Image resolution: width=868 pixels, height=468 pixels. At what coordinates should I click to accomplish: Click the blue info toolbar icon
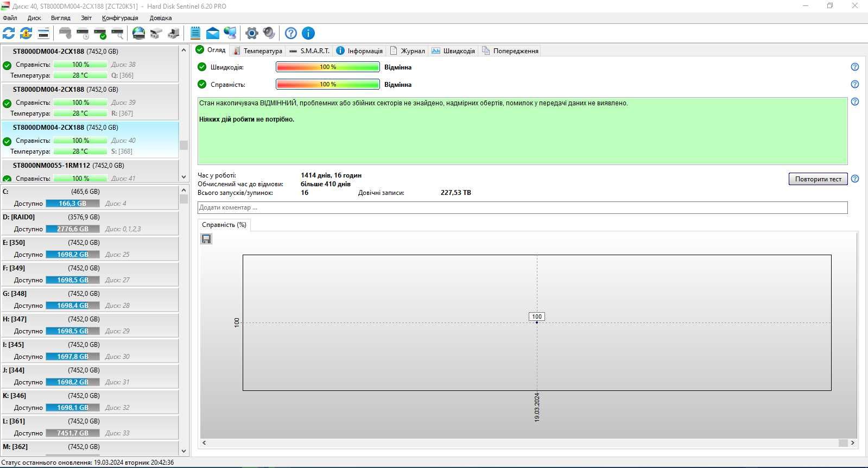click(308, 33)
